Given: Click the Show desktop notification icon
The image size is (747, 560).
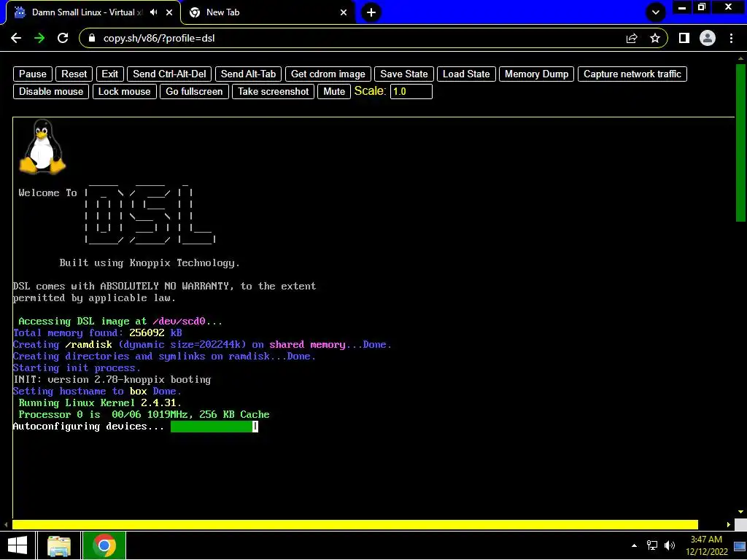Looking at the screenshot, I should [x=740, y=545].
